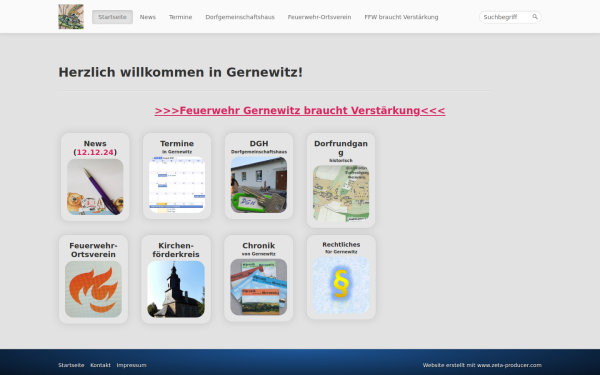
Task: Click the News tile heading
Action: click(x=95, y=143)
